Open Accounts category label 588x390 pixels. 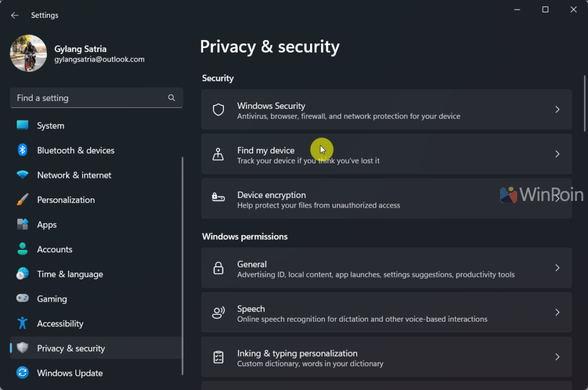(x=55, y=249)
